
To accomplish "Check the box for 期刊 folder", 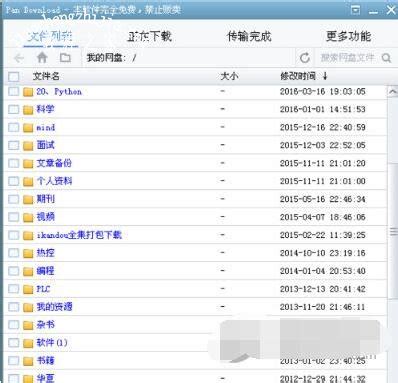I will pos(14,199).
